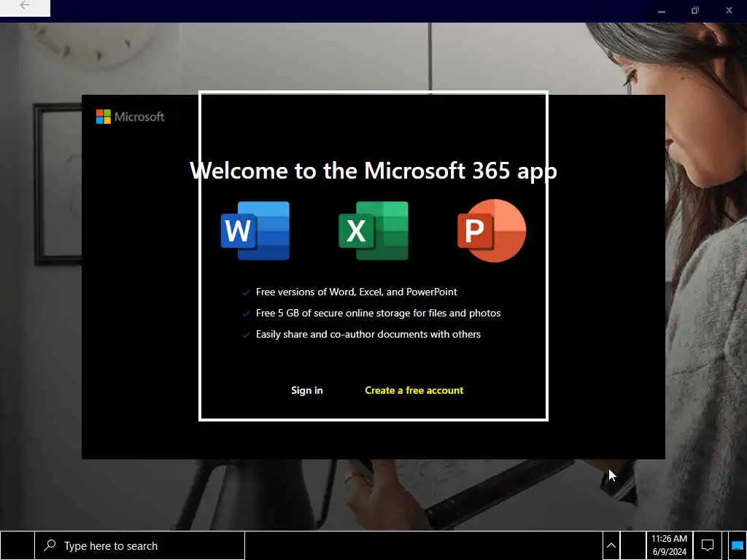Click the PowerPoint app icon
Image resolution: width=747 pixels, height=560 pixels.
tap(492, 230)
